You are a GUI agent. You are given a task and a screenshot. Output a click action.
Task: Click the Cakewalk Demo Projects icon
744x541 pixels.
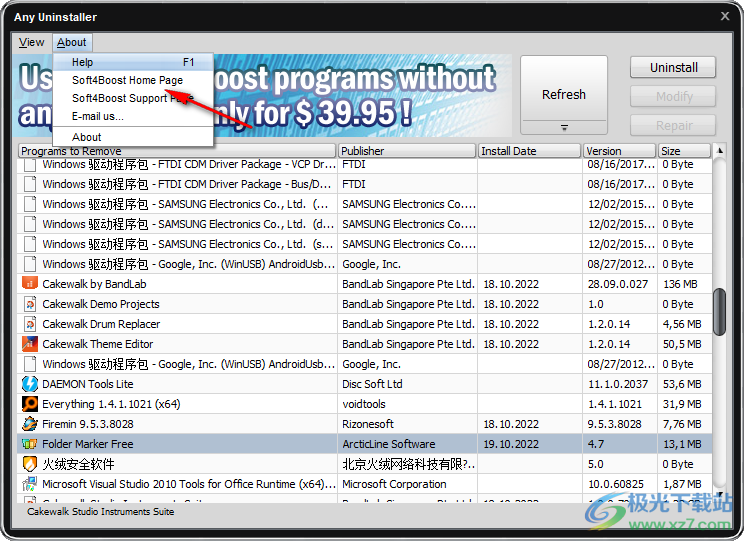coord(29,304)
